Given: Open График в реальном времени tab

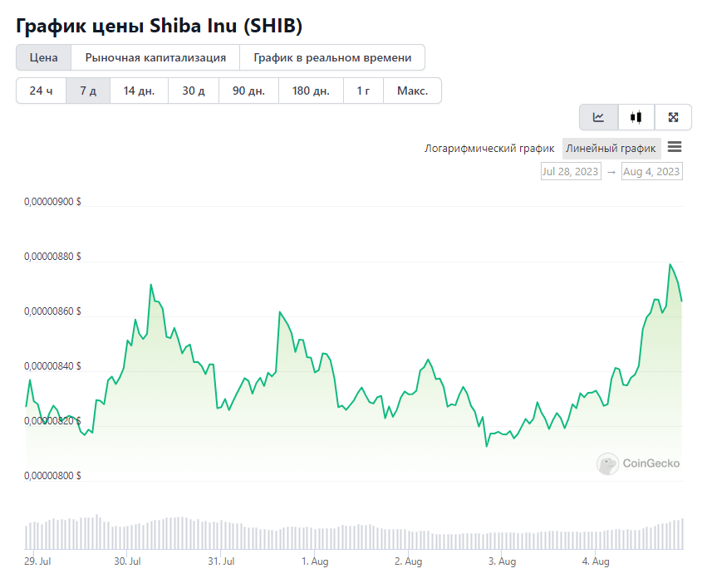Looking at the screenshot, I should point(332,58).
